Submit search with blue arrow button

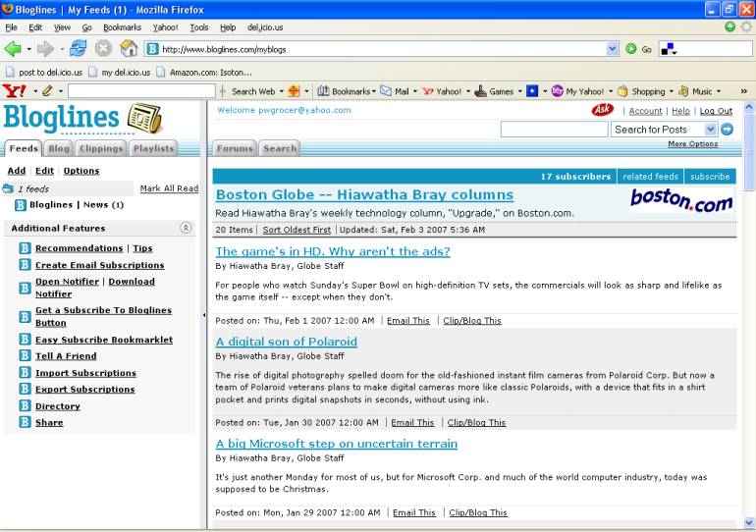click(x=728, y=129)
